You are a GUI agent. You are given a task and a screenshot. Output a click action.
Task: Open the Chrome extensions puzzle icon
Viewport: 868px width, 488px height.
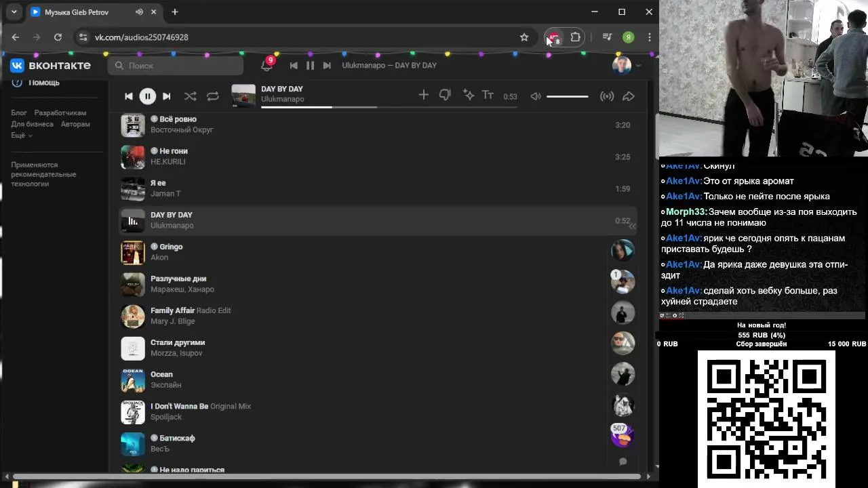click(576, 37)
